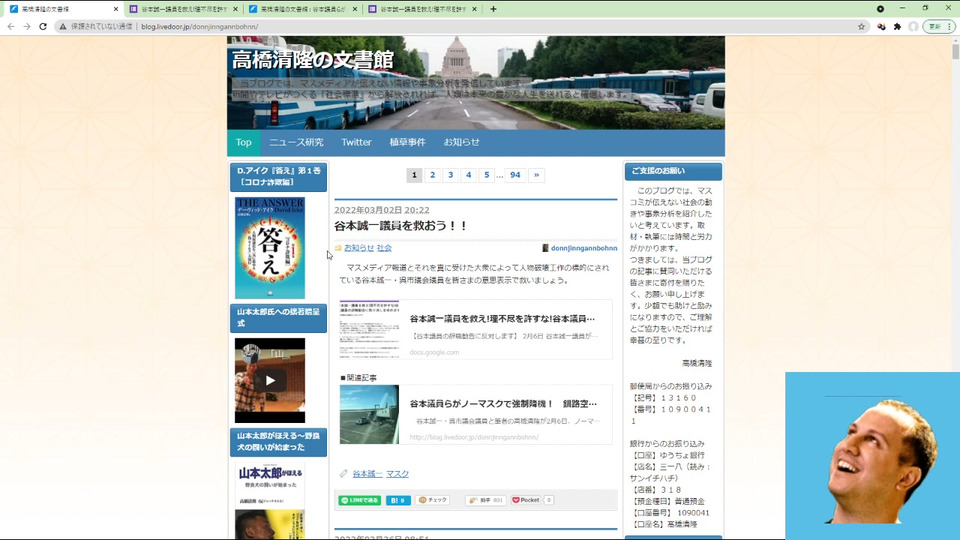The image size is (960, 540).
Task: Click the チェック share button
Action: 433,500
